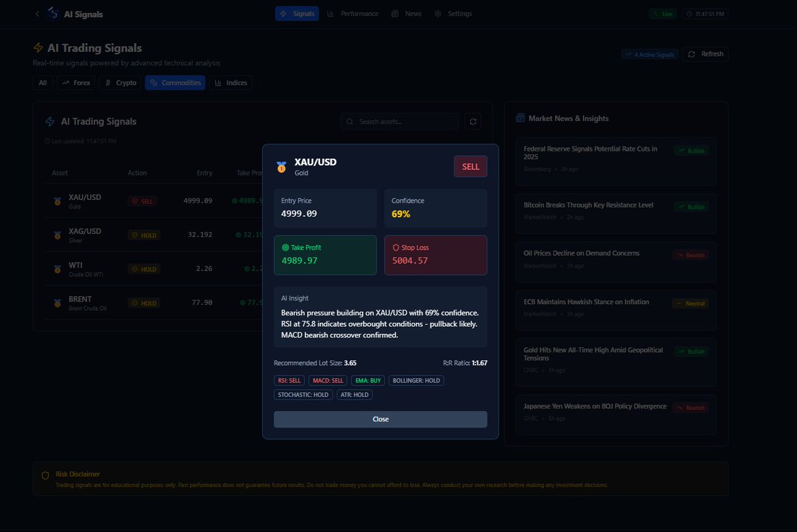
Task: Click the recommended lot size 3.65
Action: click(x=350, y=363)
